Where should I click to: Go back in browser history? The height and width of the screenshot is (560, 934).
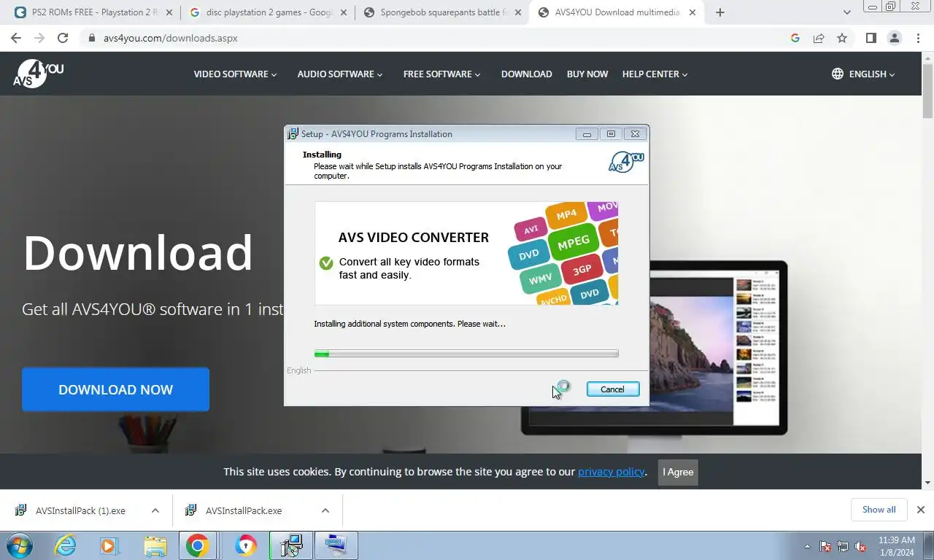16,38
